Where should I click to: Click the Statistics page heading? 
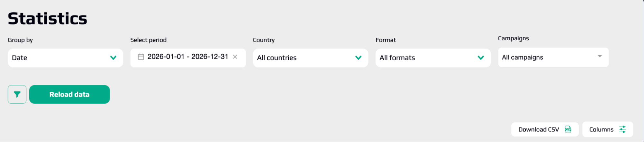(x=47, y=18)
